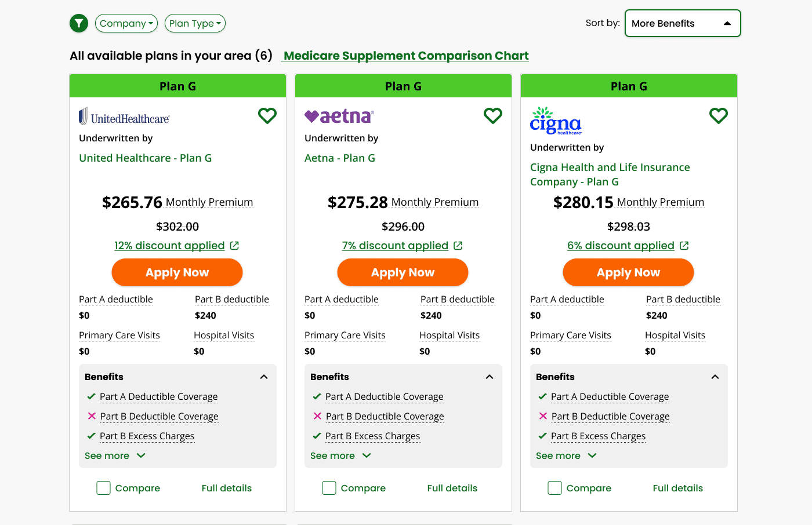Click Apply Now for Cigna plan
The image size is (812, 525).
click(x=628, y=272)
